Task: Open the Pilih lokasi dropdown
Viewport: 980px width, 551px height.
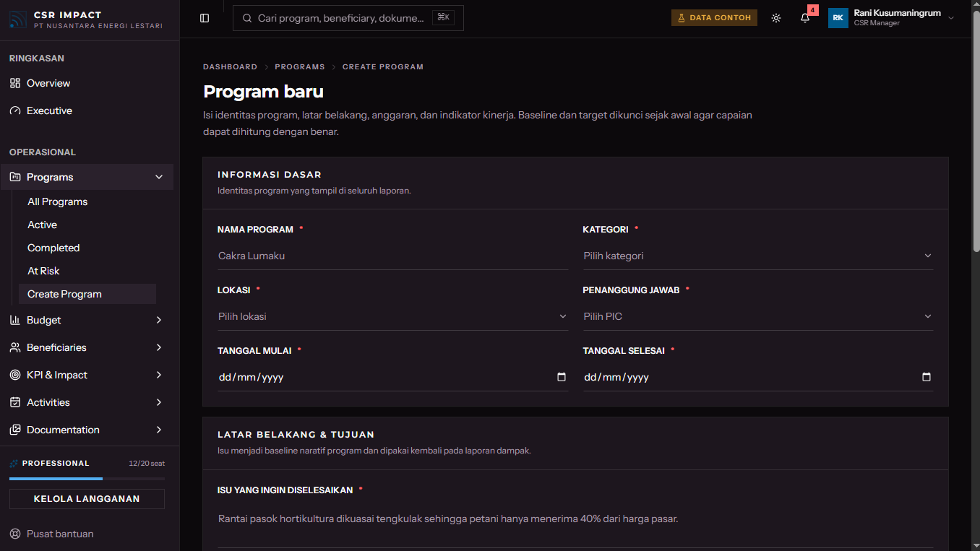Action: pos(393,316)
